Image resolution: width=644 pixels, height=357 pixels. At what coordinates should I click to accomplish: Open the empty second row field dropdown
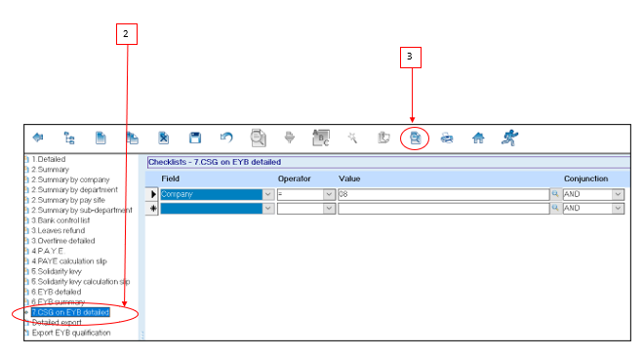pos(268,208)
